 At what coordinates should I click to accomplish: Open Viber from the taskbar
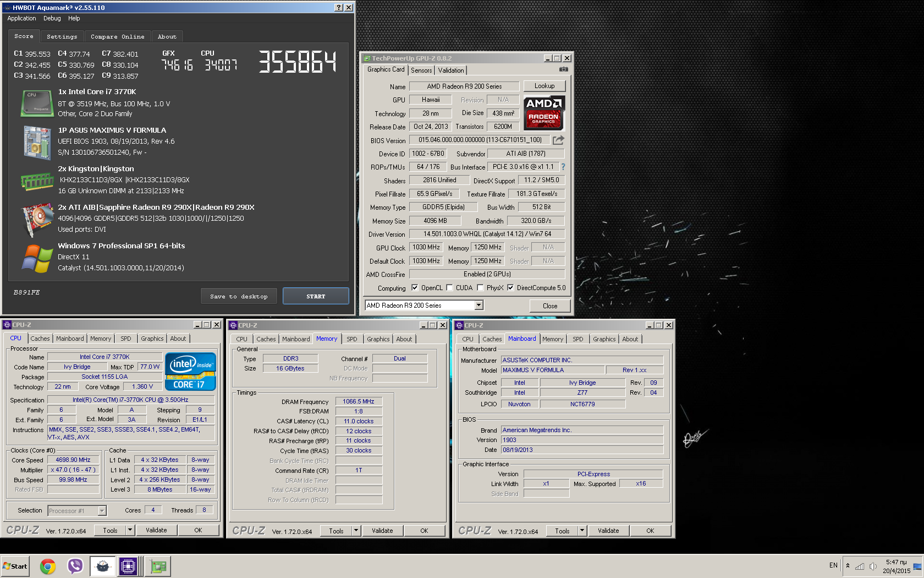[75, 566]
